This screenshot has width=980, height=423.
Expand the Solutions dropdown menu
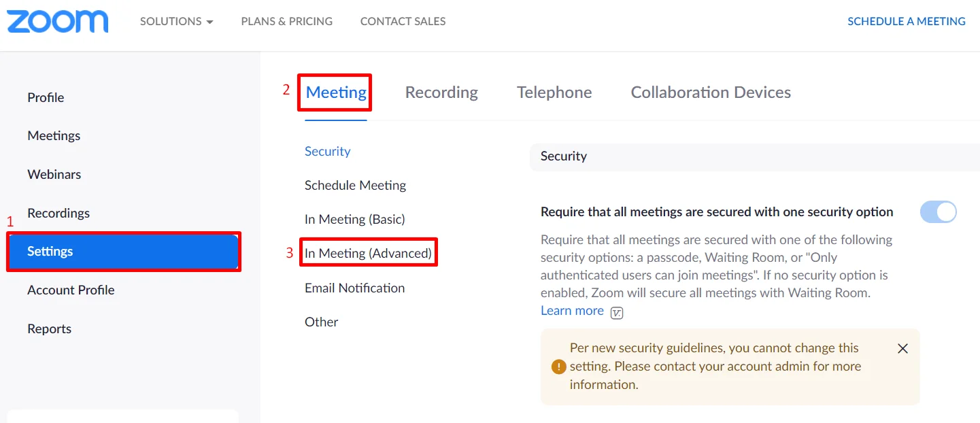[x=177, y=21]
